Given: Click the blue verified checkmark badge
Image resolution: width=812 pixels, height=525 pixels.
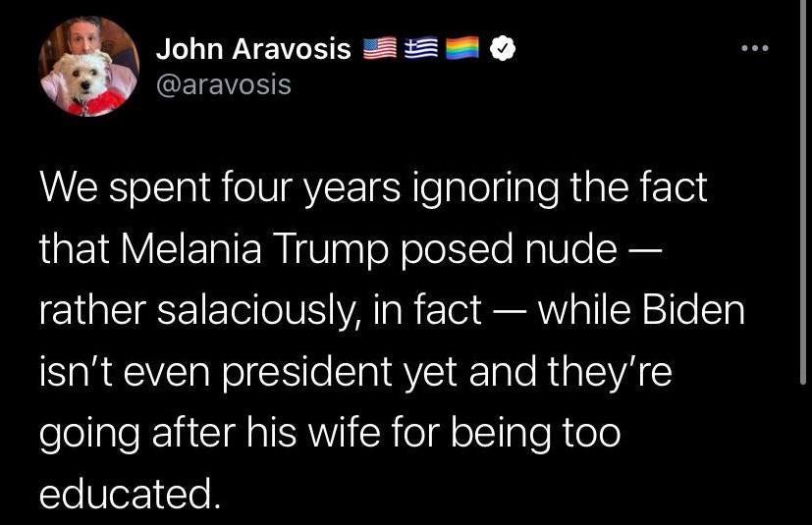Looking at the screenshot, I should (503, 48).
